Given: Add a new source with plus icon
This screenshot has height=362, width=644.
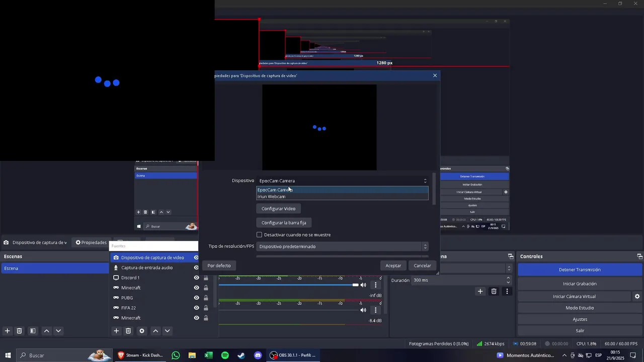Looking at the screenshot, I should 116,331.
